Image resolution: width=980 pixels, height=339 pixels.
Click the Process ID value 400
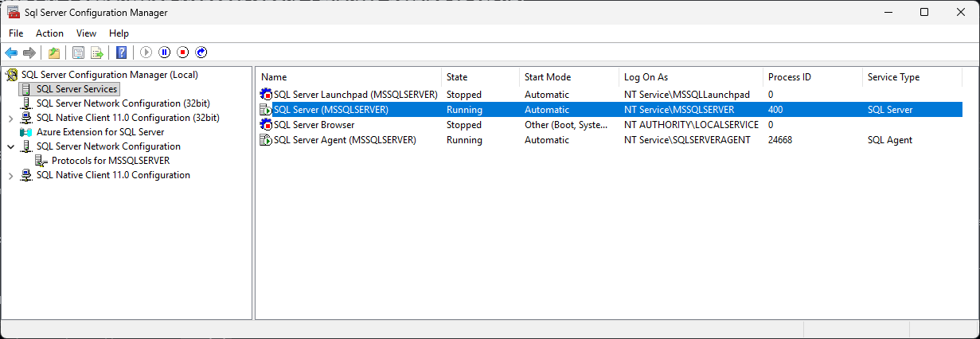click(775, 110)
